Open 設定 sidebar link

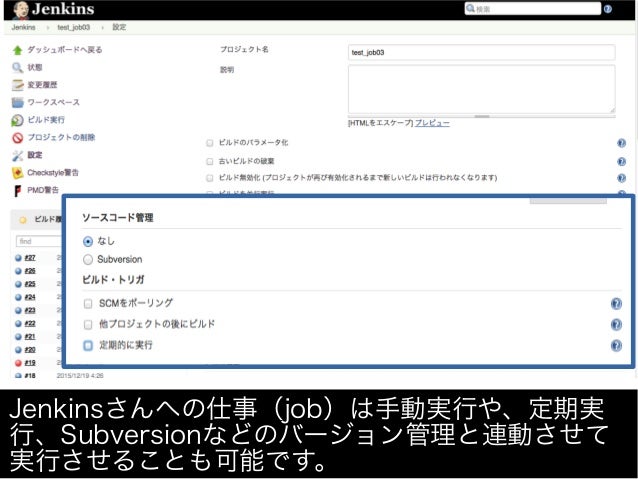(x=35, y=155)
